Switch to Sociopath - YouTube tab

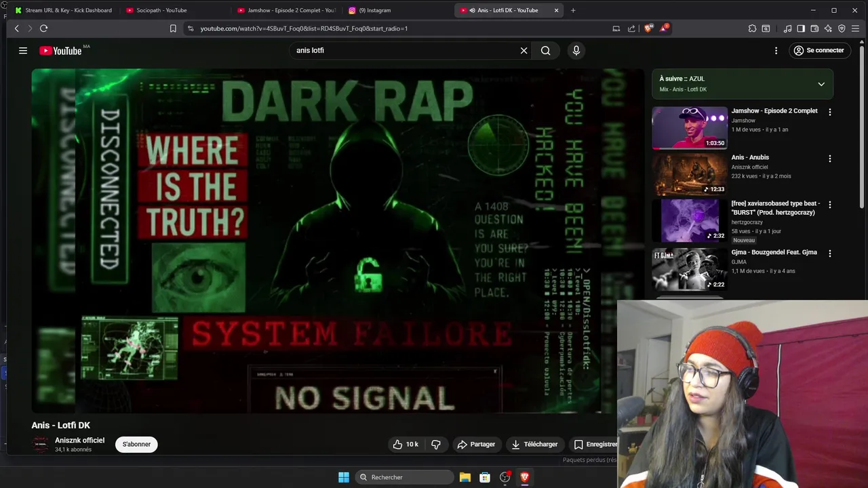(x=174, y=10)
